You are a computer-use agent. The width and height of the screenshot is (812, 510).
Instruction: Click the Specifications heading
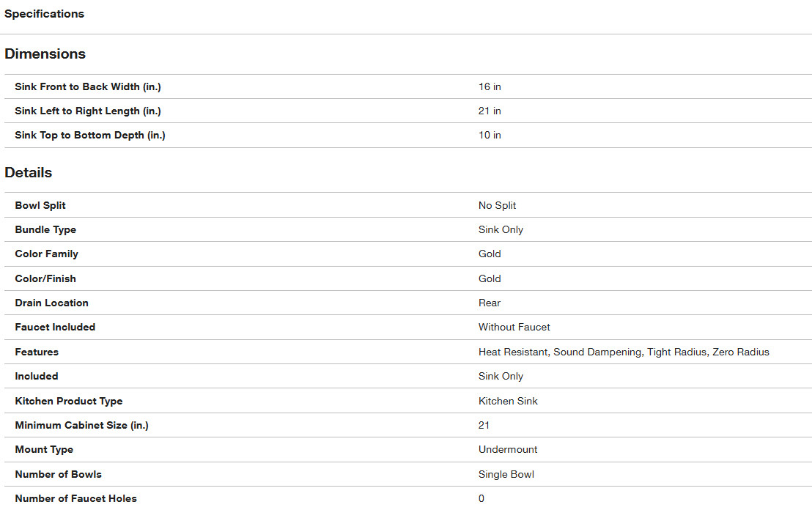(44, 14)
